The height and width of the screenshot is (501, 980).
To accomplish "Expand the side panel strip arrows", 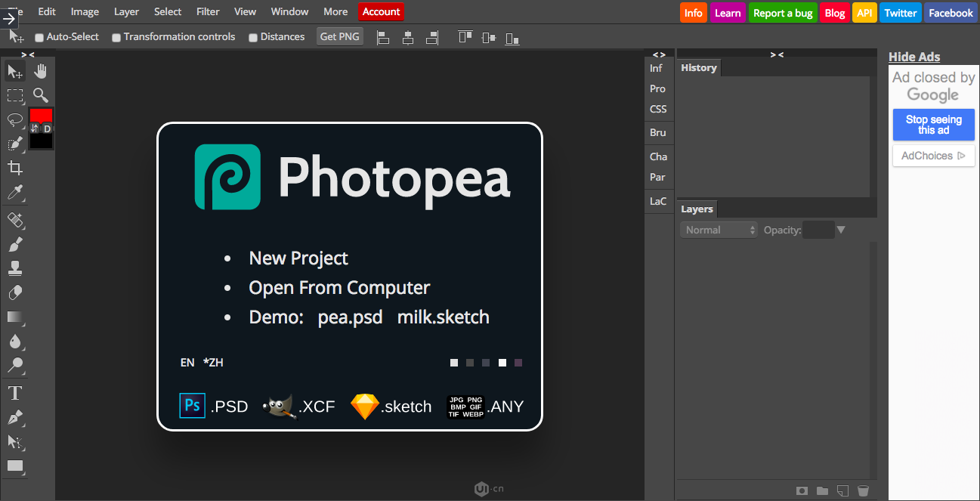I will pos(659,54).
